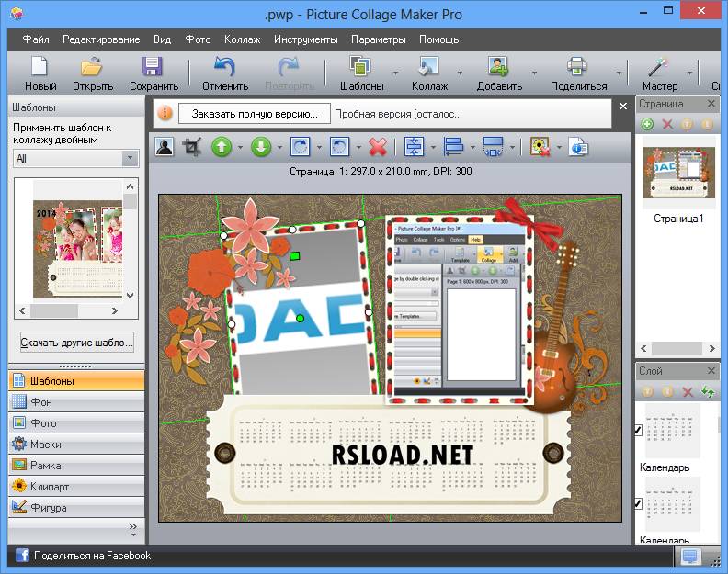Save the collage with Сохранить
The height and width of the screenshot is (574, 728).
pos(153,66)
